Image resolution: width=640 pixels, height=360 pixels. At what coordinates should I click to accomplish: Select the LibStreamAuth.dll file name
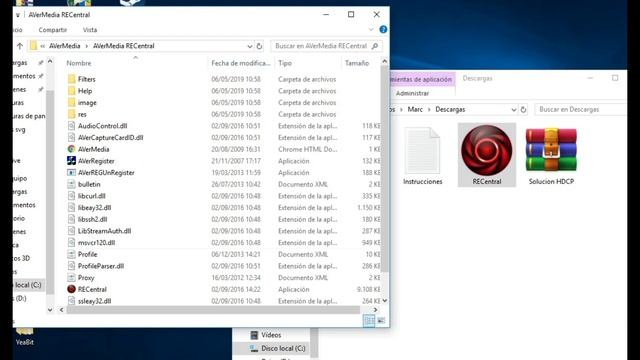click(x=104, y=231)
